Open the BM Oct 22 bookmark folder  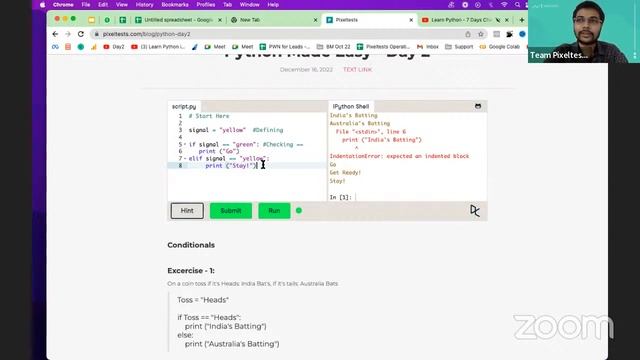(333, 47)
